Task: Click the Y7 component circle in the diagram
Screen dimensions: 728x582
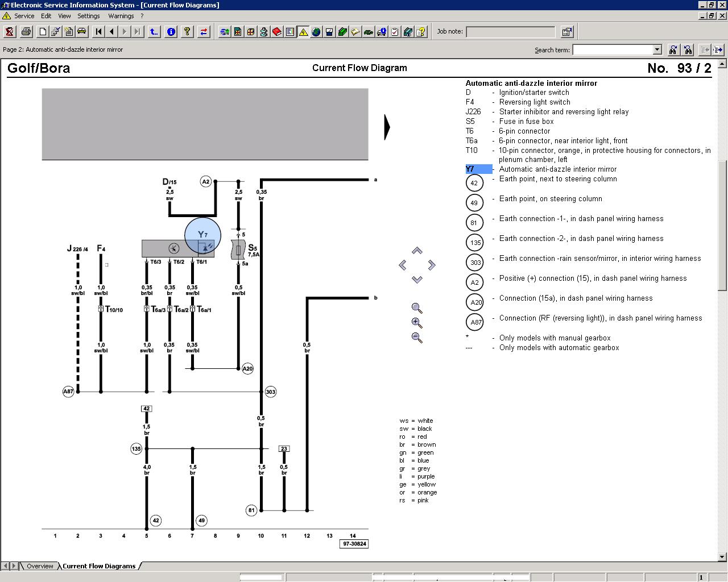Action: point(202,235)
